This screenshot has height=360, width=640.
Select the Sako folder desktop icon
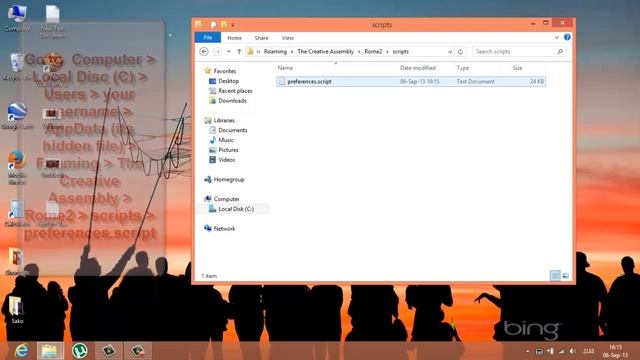click(x=17, y=310)
